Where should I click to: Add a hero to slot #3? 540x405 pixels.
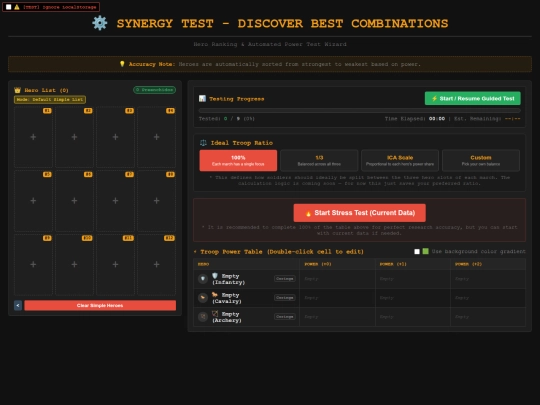coord(115,137)
